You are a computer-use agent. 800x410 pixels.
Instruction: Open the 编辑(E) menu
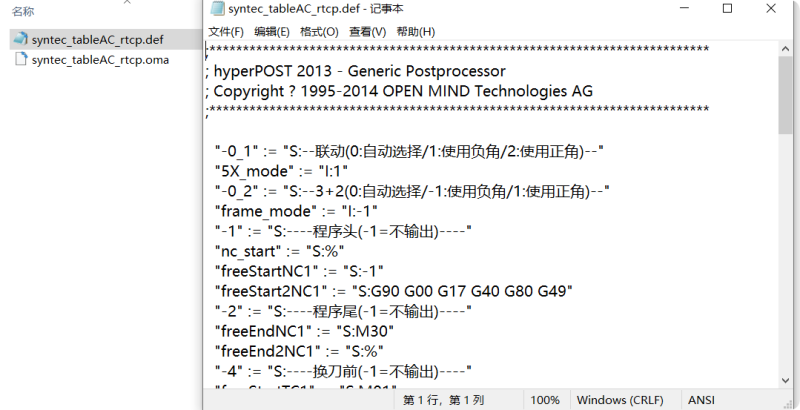tap(272, 32)
